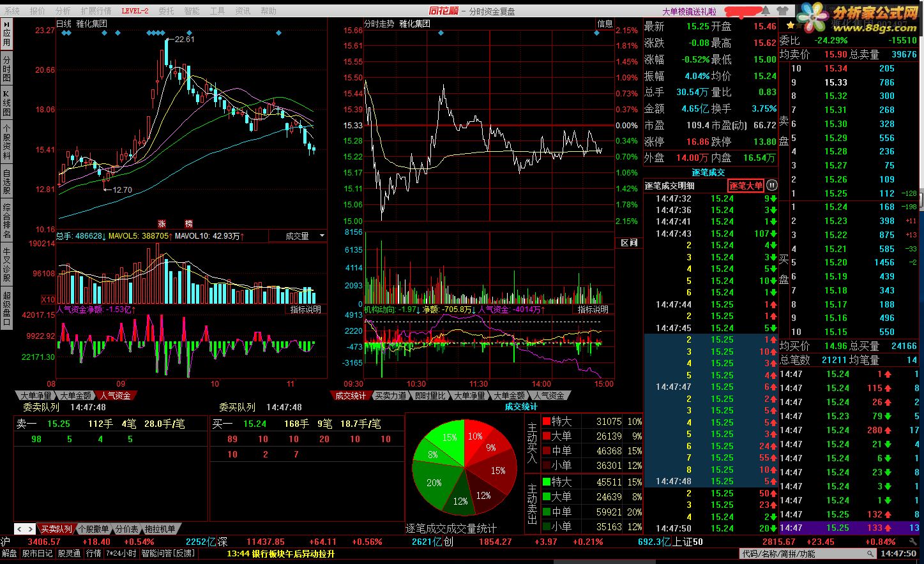
Task: Open the skin (shirt) icon in title bar
Action: pyautogui.click(x=782, y=11)
